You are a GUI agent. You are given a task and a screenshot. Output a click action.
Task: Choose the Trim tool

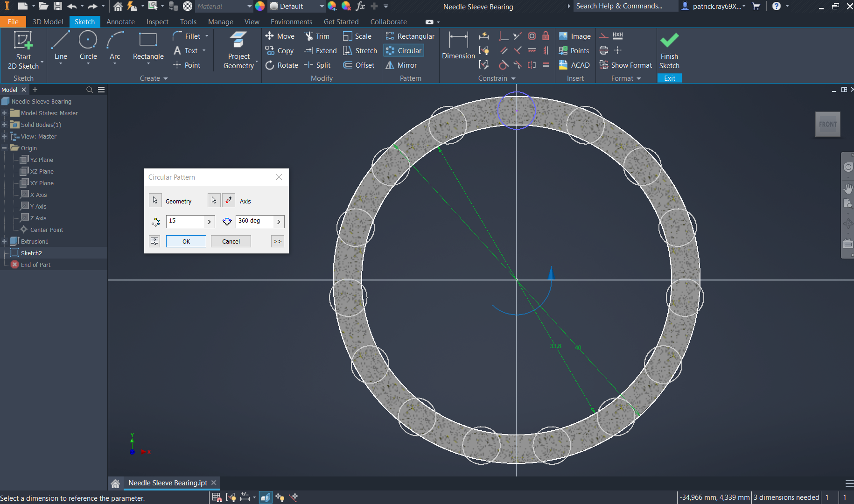click(x=317, y=36)
